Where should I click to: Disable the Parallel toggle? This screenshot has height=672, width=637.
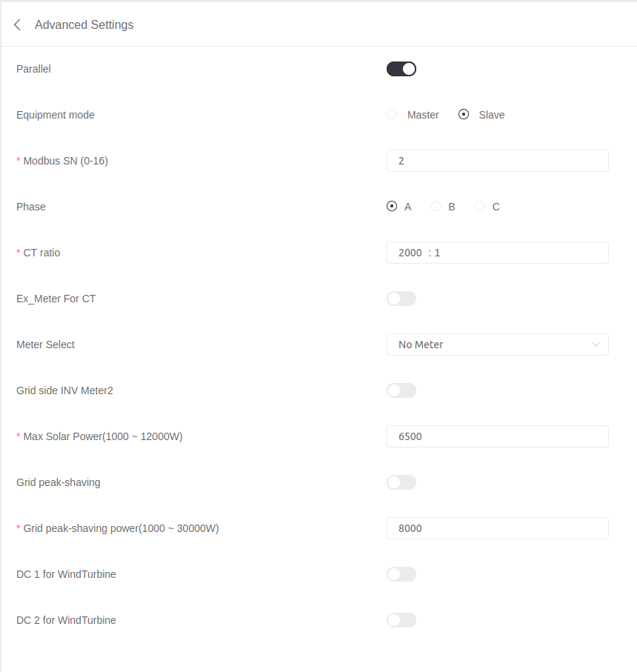coord(401,69)
